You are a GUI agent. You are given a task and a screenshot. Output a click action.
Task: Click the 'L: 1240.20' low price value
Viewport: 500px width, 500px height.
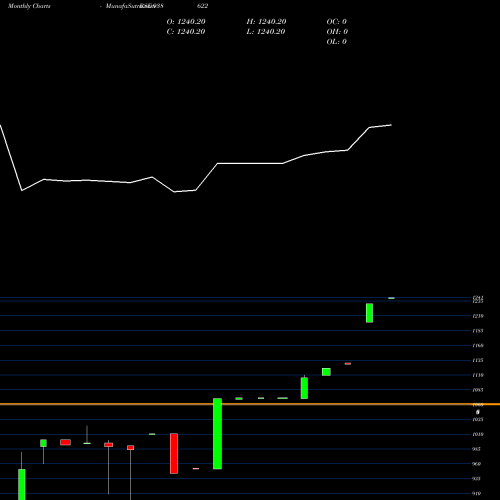[266, 31]
